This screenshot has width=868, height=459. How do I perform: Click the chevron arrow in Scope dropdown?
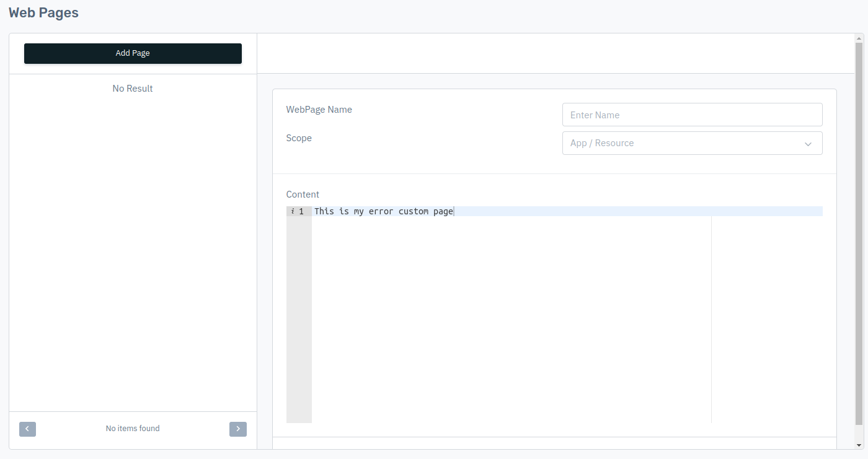click(808, 144)
